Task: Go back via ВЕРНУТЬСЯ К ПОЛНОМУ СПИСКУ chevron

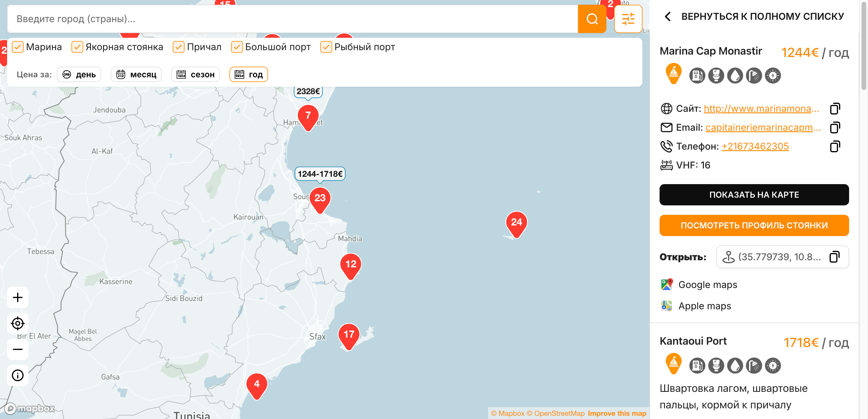Action: tap(668, 16)
